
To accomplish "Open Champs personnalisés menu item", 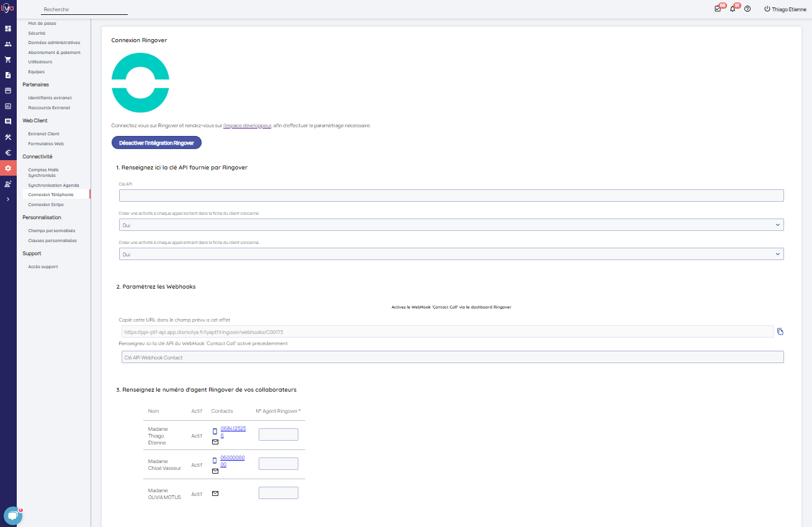I will tap(51, 230).
